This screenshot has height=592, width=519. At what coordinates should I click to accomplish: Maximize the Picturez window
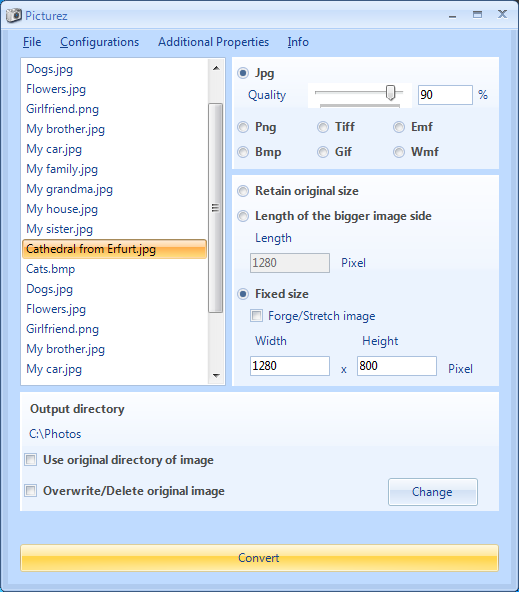coord(477,15)
